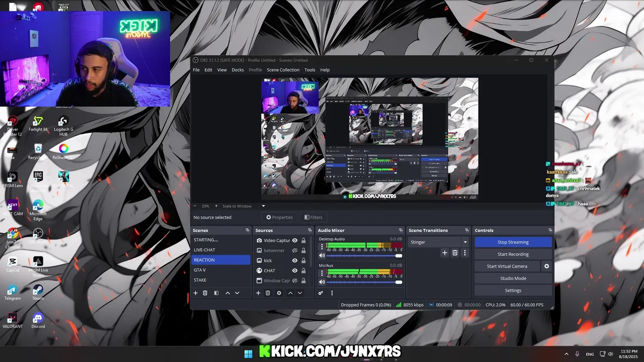Mute Mic/Aux speaker icon
The width and height of the screenshot is (644, 362).
322,282
